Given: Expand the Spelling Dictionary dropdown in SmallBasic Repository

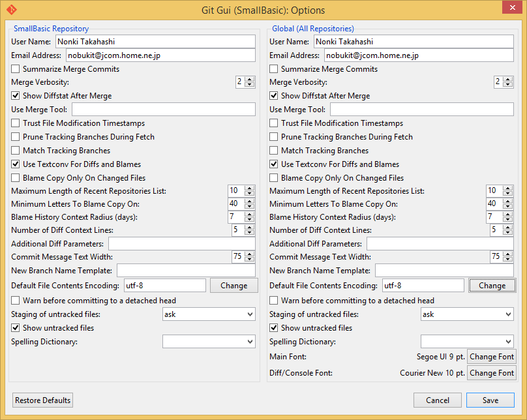Looking at the screenshot, I should tap(209, 342).
